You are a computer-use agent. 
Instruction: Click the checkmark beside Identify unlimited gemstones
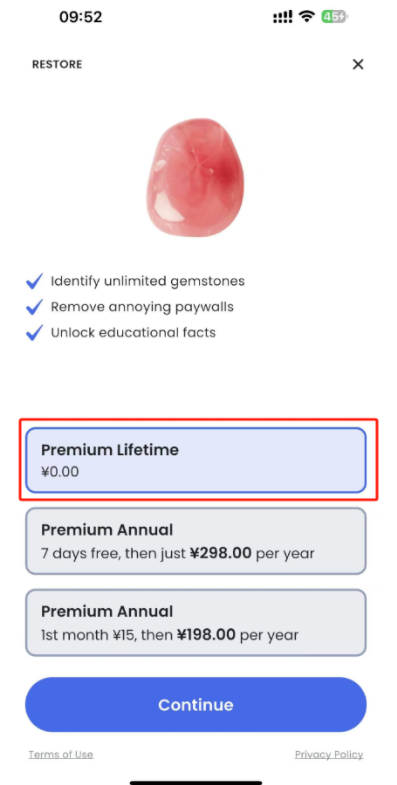point(34,281)
